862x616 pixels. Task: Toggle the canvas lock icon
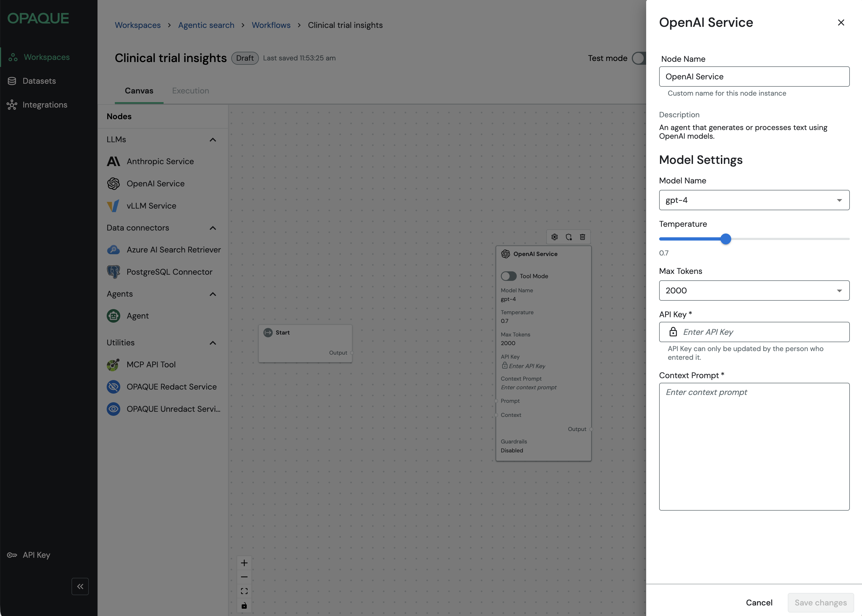244,605
